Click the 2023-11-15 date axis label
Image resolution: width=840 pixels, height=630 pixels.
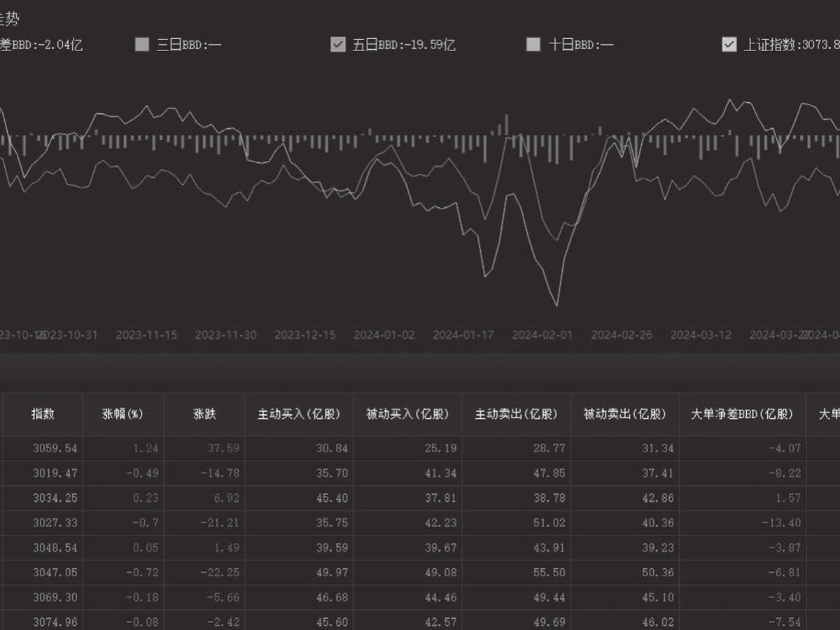click(146, 335)
